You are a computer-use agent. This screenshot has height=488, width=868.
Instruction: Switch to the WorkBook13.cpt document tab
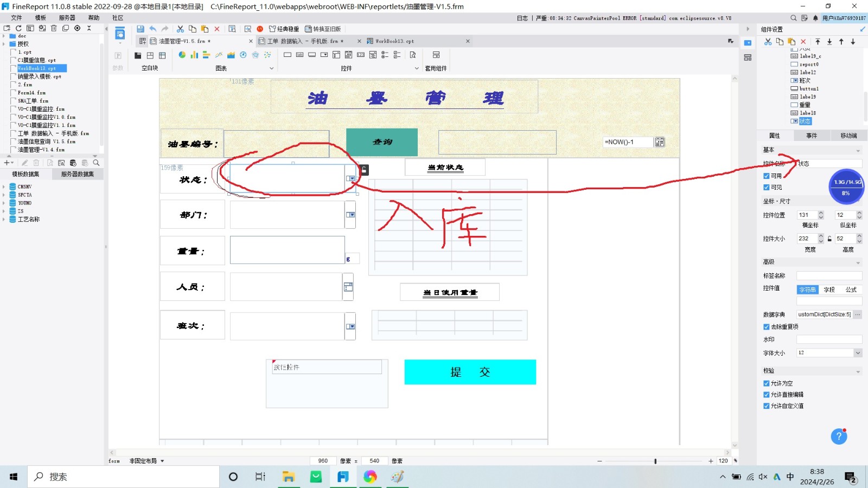tap(417, 41)
